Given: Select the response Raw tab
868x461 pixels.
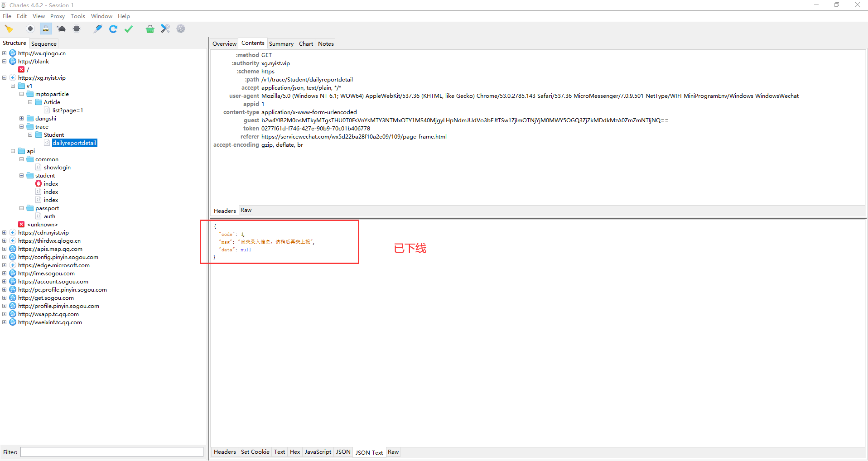Looking at the screenshot, I should coord(393,452).
